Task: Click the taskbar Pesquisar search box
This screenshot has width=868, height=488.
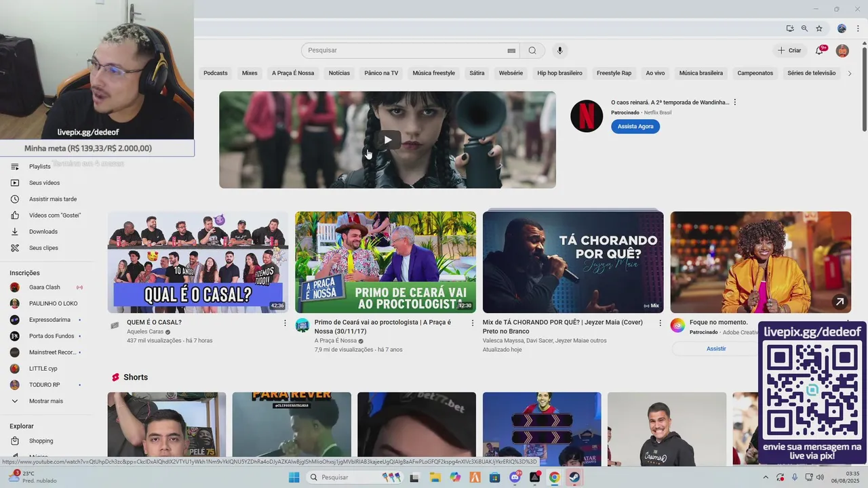Action: click(357, 477)
